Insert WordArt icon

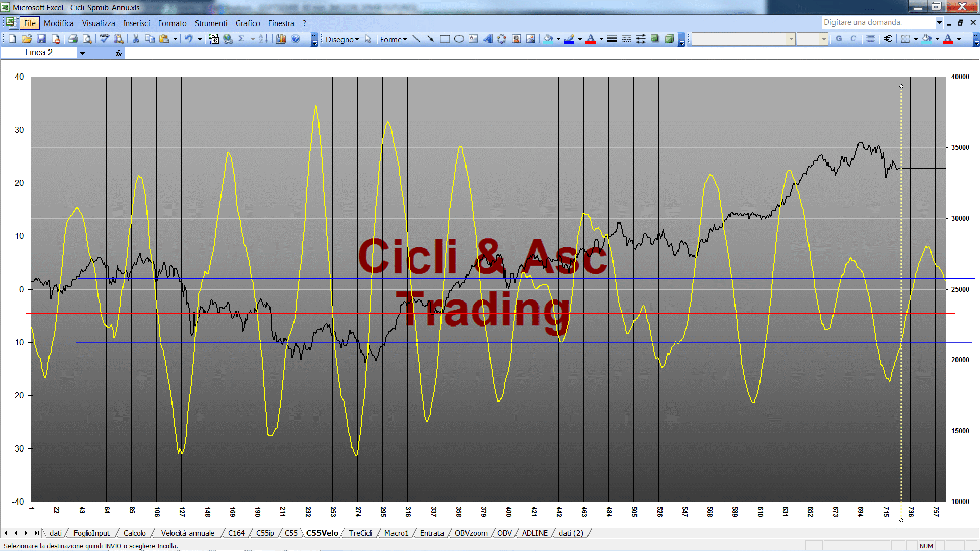pyautogui.click(x=487, y=39)
